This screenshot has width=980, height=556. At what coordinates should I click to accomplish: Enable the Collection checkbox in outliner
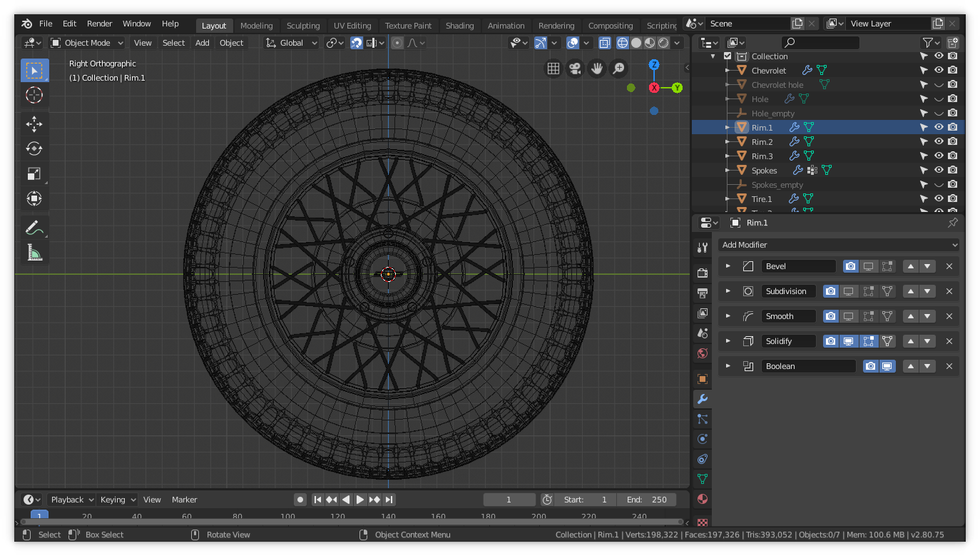point(728,56)
